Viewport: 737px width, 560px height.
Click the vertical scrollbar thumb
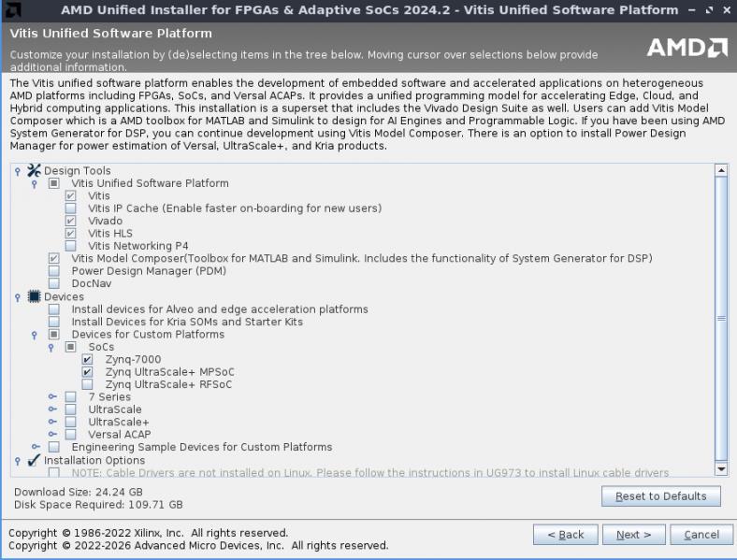click(x=721, y=319)
